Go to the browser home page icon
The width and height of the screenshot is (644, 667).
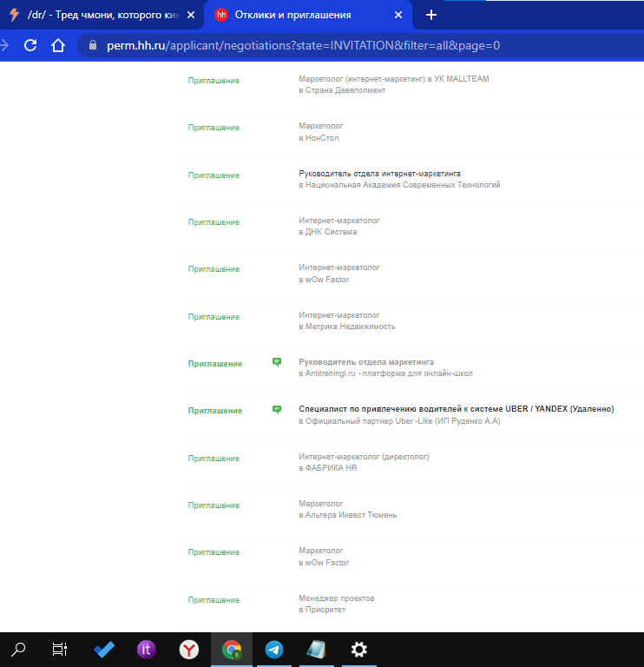(x=58, y=45)
